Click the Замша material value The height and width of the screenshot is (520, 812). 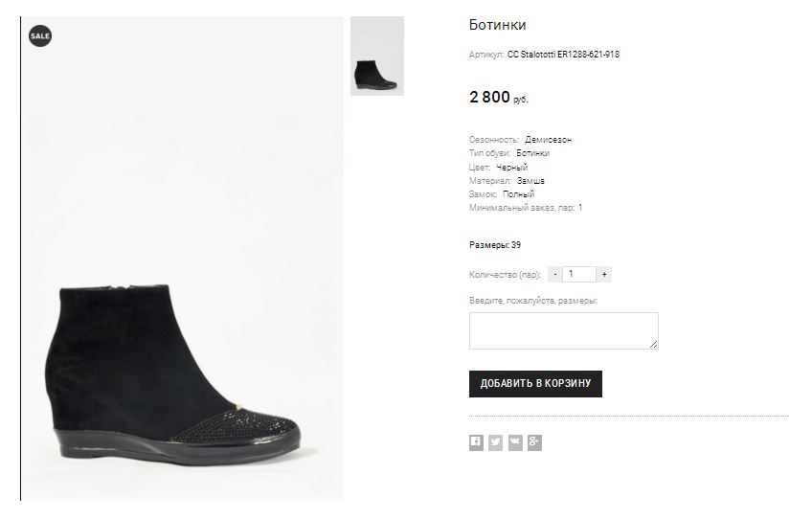coord(530,181)
